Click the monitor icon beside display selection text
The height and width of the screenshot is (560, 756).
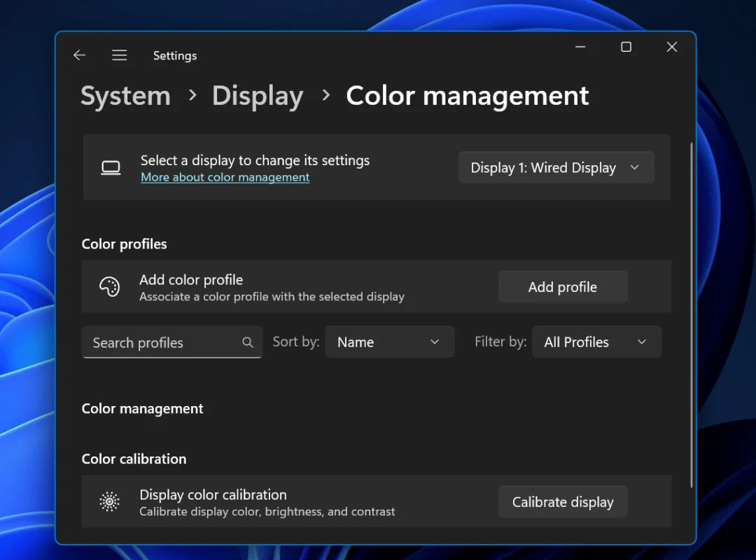(111, 167)
